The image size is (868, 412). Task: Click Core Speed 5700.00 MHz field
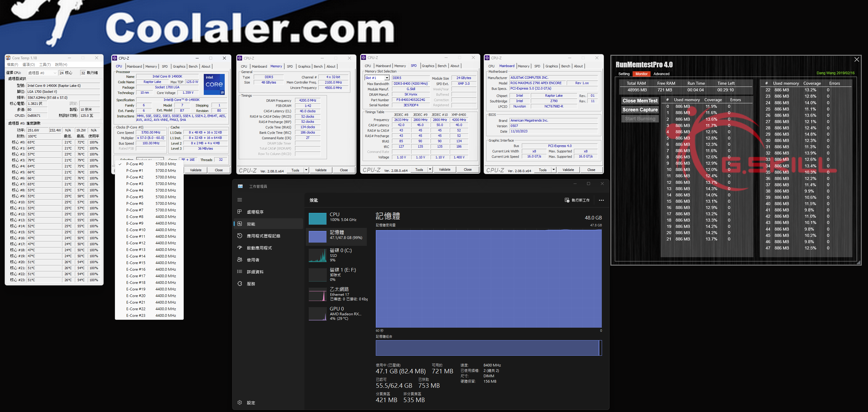[x=151, y=133]
